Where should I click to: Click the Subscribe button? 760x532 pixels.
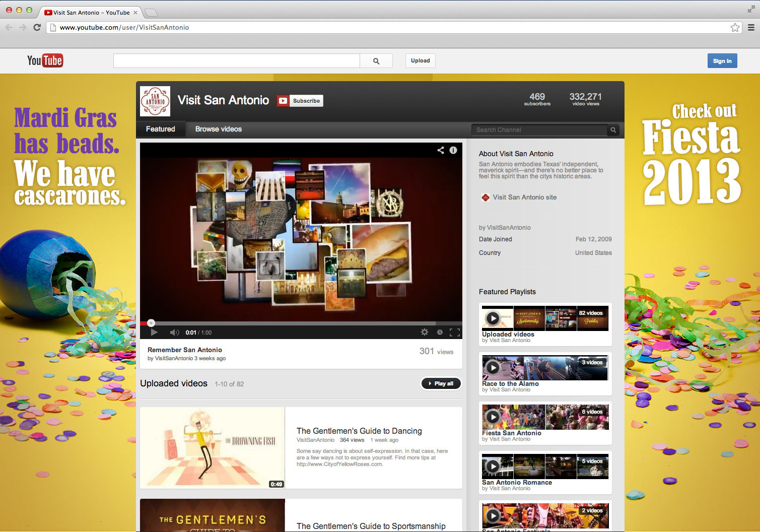[x=300, y=101]
